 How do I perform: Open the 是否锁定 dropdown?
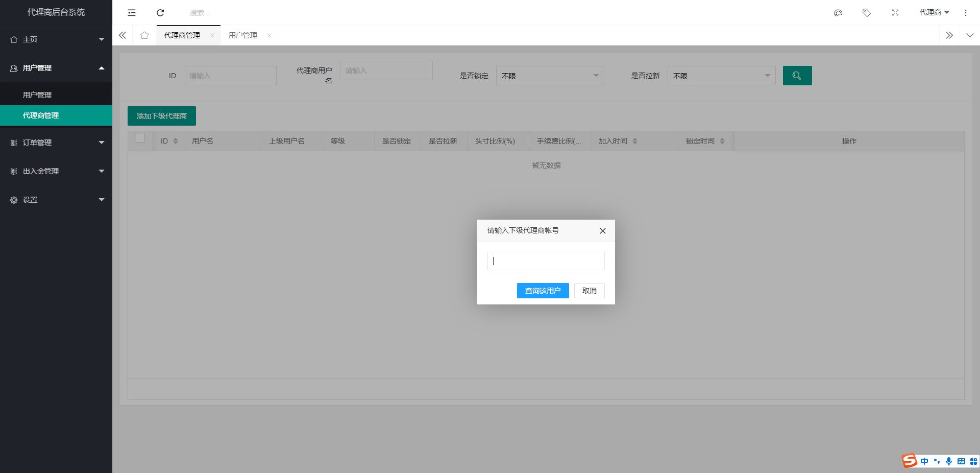click(550, 76)
